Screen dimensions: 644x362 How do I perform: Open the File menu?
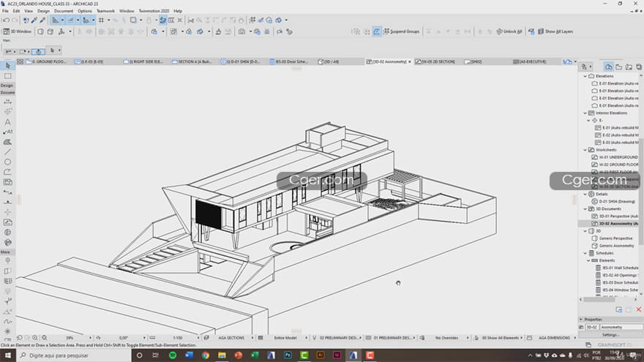5,11
